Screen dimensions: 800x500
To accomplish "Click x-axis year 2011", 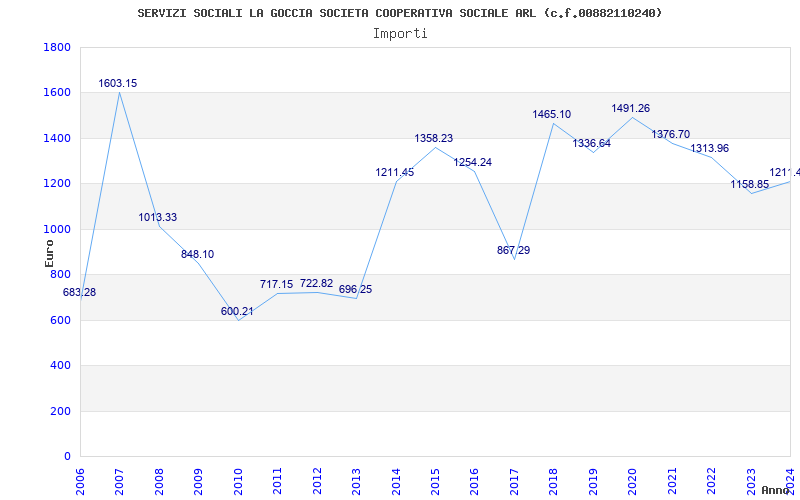I will (x=278, y=481).
